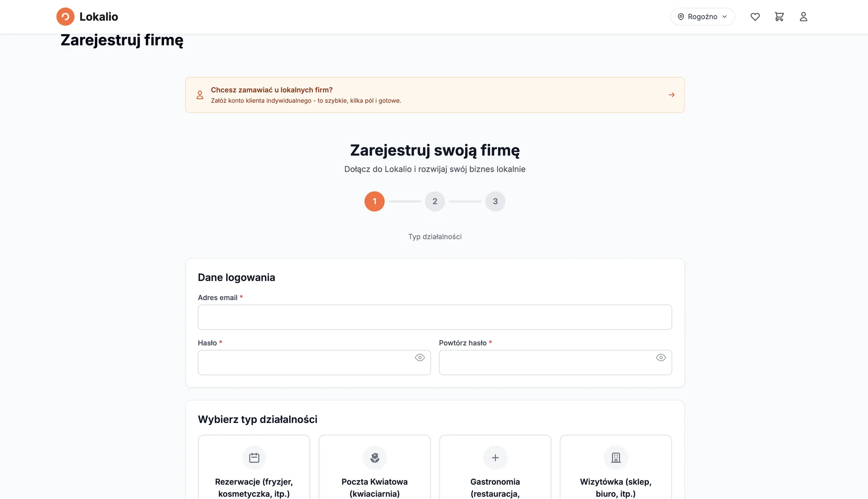Focus the Hasło password field

click(314, 362)
